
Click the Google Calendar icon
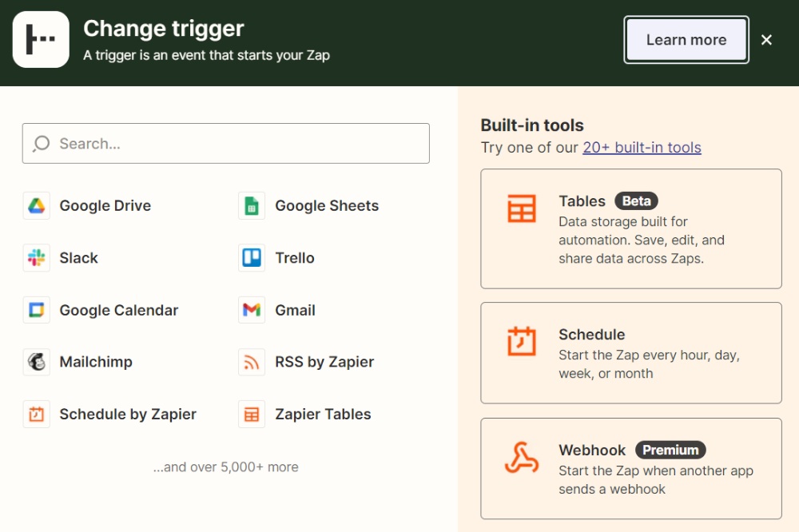pyautogui.click(x=36, y=310)
